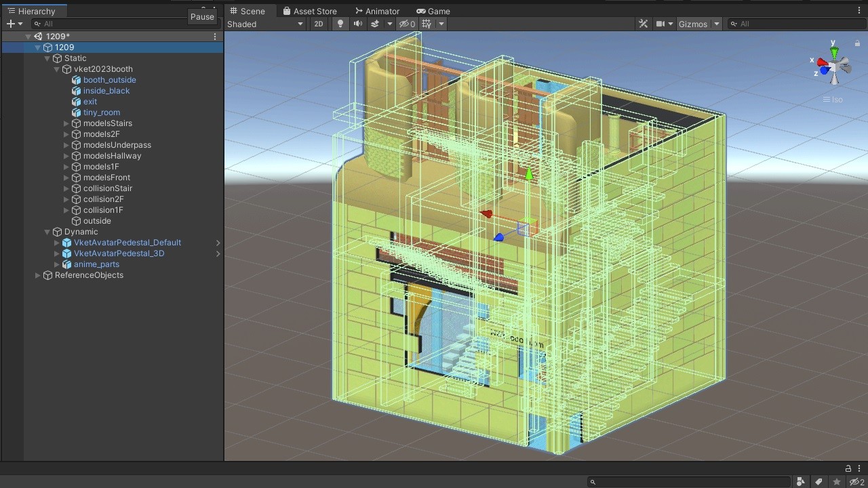Screen dimensions: 868x488
Task: Open the Shaded draw mode dropdown
Action: click(x=265, y=24)
